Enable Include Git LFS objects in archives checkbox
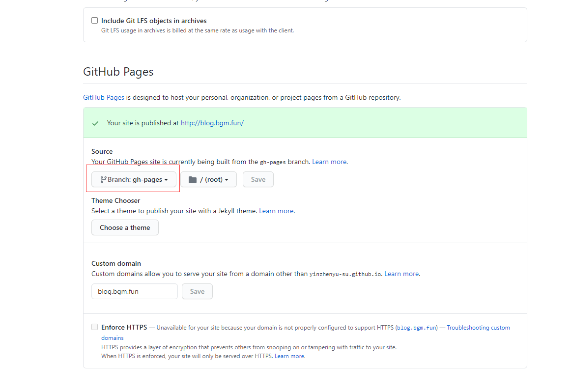 (x=95, y=20)
